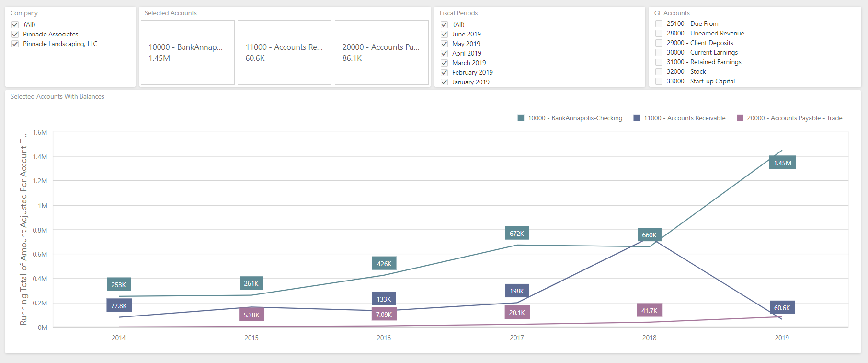Select the 11000 - Accounts Re... 60.6K card
The width and height of the screenshot is (868, 363).
pyautogui.click(x=285, y=52)
